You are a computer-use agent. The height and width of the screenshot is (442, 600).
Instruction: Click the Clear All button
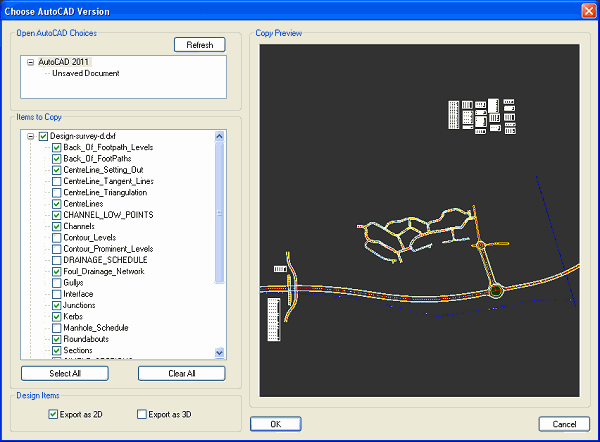click(182, 373)
